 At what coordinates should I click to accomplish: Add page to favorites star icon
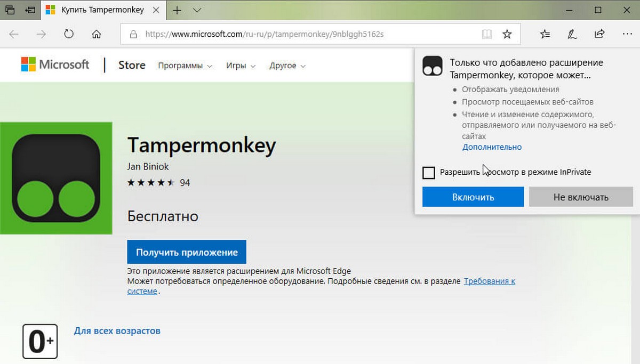[x=507, y=34]
